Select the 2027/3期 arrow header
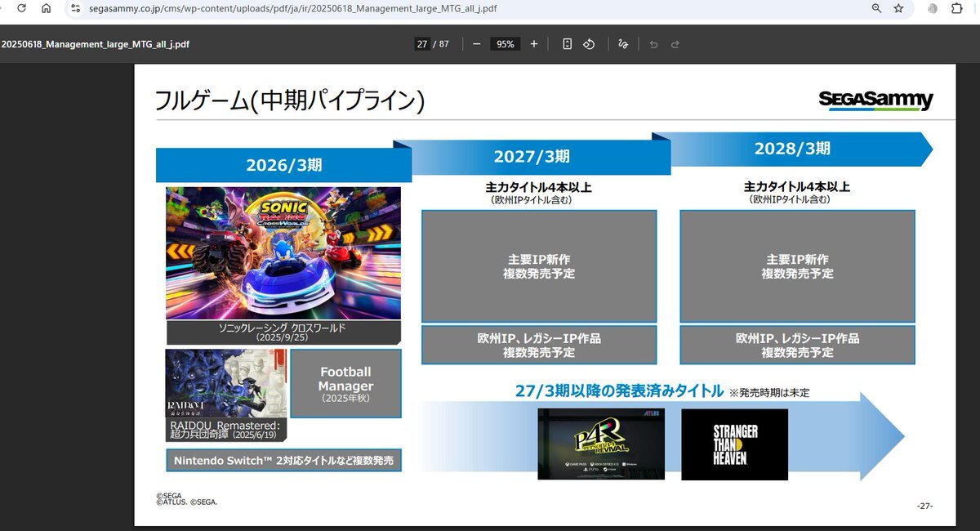This screenshot has width=980, height=531. (x=532, y=157)
